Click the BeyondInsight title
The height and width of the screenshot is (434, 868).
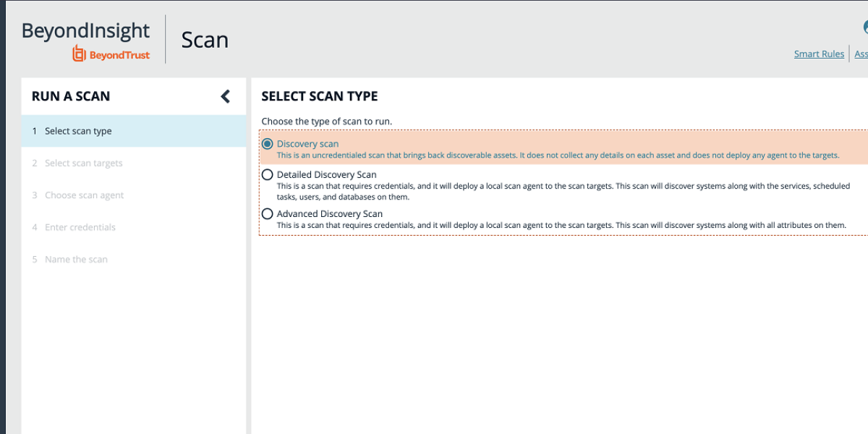tap(85, 30)
